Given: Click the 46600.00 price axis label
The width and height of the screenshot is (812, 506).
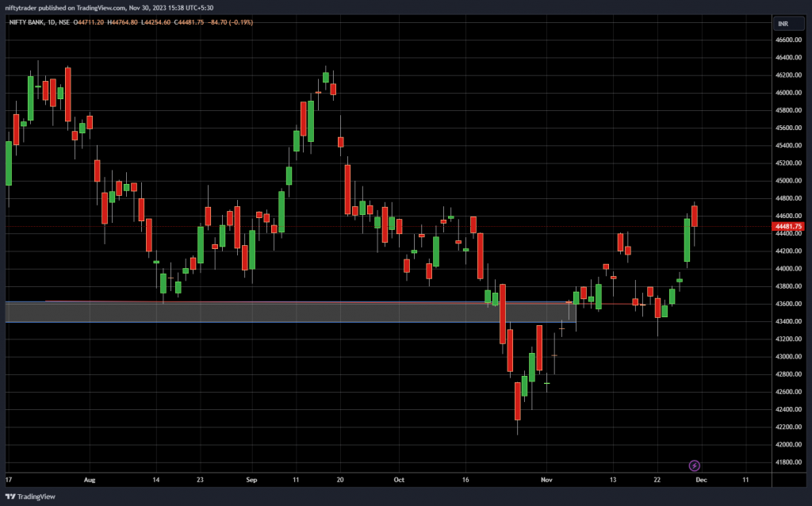Looking at the screenshot, I should 788,40.
